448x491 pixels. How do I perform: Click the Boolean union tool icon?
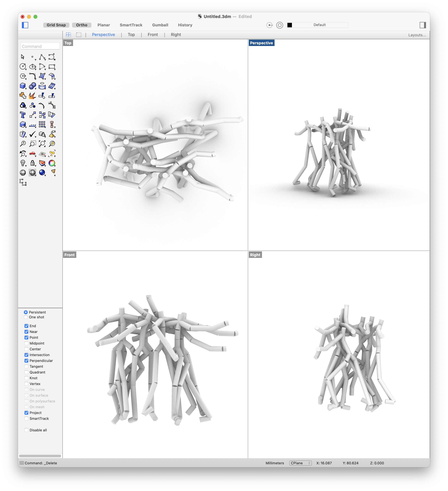[x=23, y=105]
